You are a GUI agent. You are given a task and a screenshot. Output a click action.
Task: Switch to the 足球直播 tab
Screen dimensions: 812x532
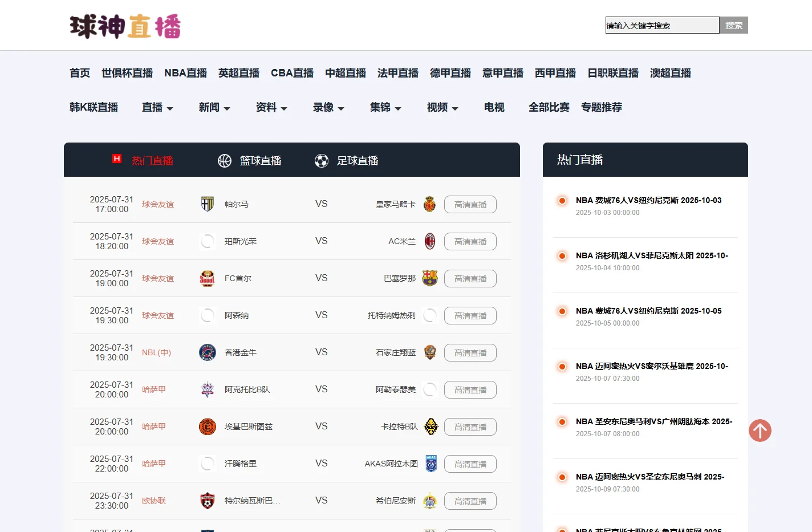coord(358,161)
